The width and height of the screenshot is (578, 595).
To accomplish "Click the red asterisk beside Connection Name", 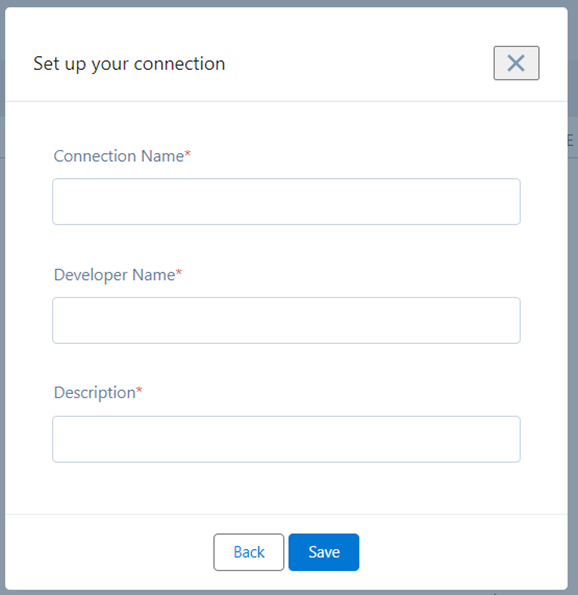I will coord(187,154).
